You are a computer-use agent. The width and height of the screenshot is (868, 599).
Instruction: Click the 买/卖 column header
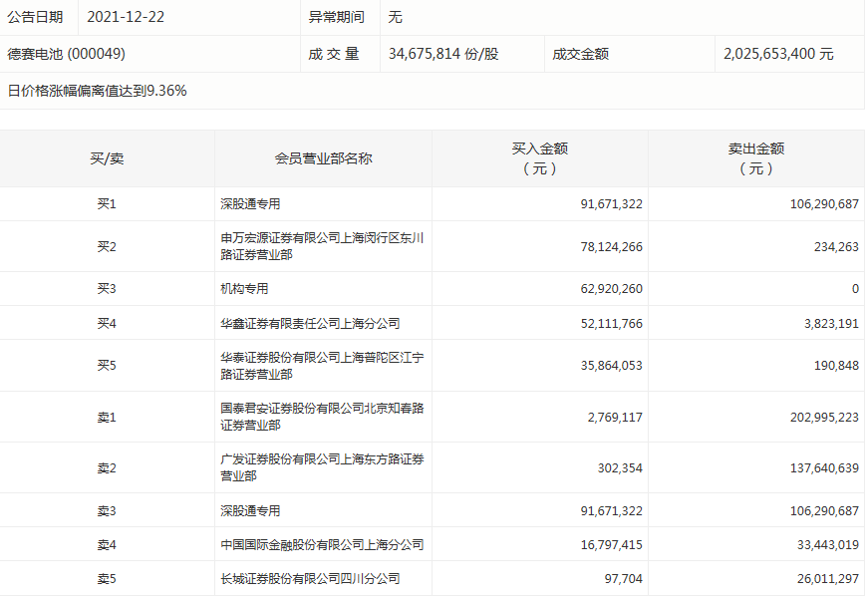(107, 158)
